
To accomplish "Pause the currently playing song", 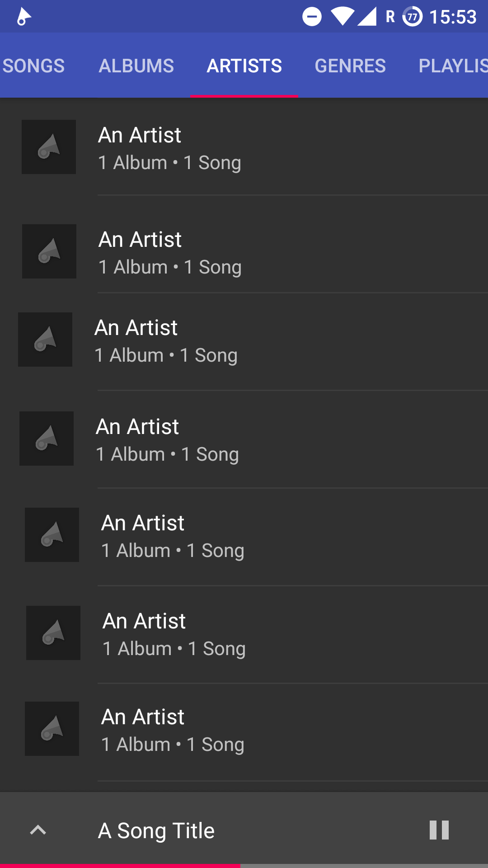I will [439, 830].
